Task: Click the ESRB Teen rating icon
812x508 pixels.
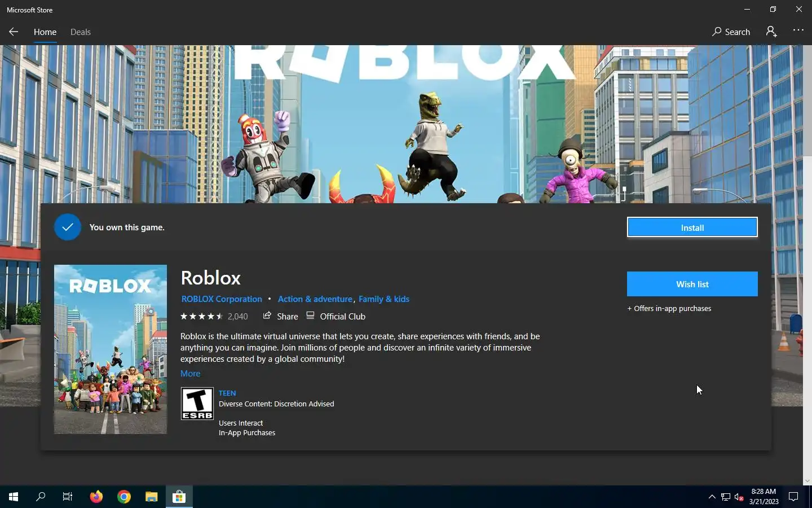Action: pyautogui.click(x=197, y=404)
